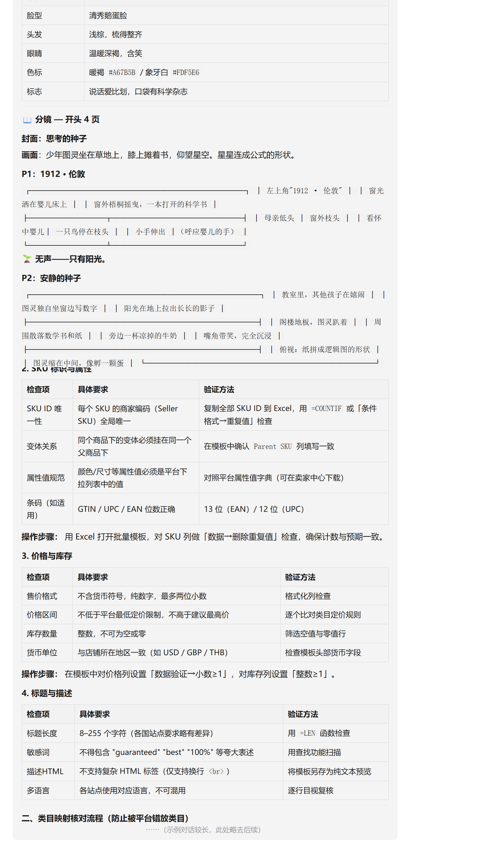This screenshot has width=478, height=868.
Task: Click the cell 用查找功能扫描
Action: (x=335, y=752)
